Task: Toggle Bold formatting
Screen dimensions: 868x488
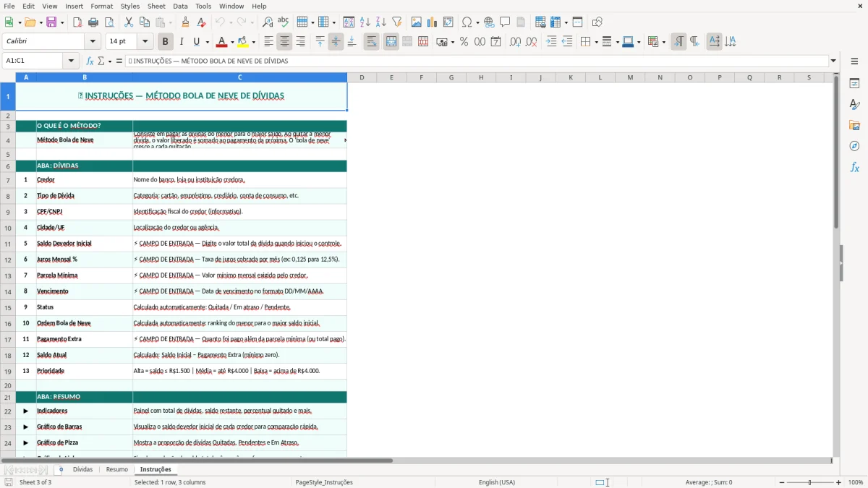Action: click(165, 42)
